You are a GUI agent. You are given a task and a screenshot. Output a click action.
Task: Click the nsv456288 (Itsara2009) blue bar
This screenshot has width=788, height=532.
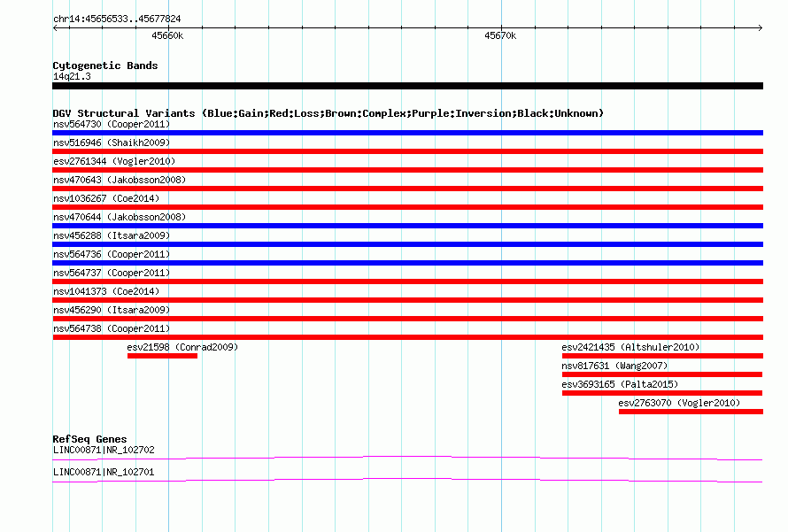click(x=407, y=244)
